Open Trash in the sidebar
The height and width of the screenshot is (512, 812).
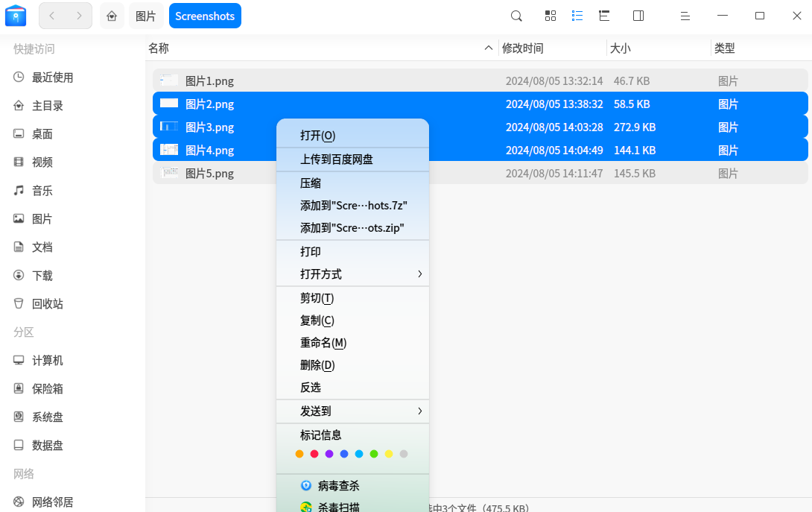coord(48,304)
